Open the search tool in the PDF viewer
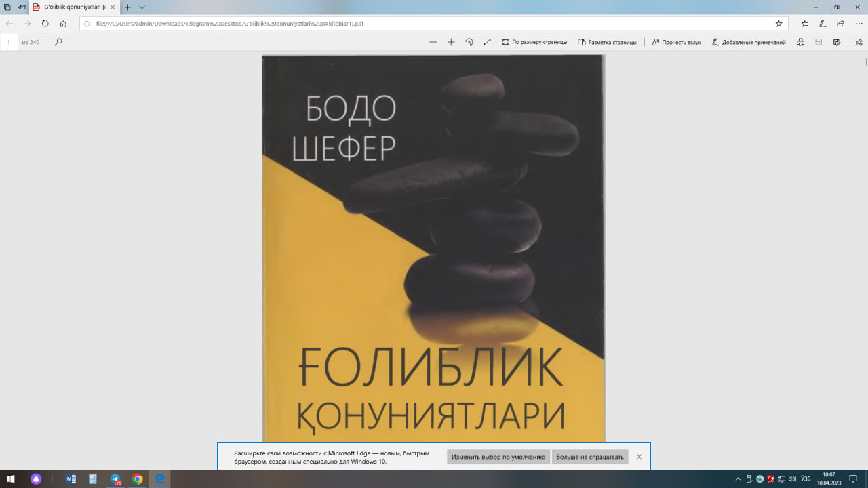 pos(58,41)
